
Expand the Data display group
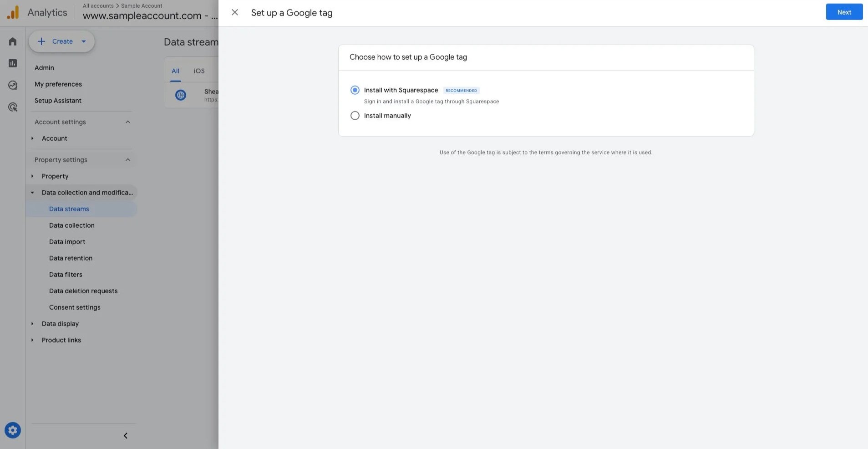click(x=32, y=324)
